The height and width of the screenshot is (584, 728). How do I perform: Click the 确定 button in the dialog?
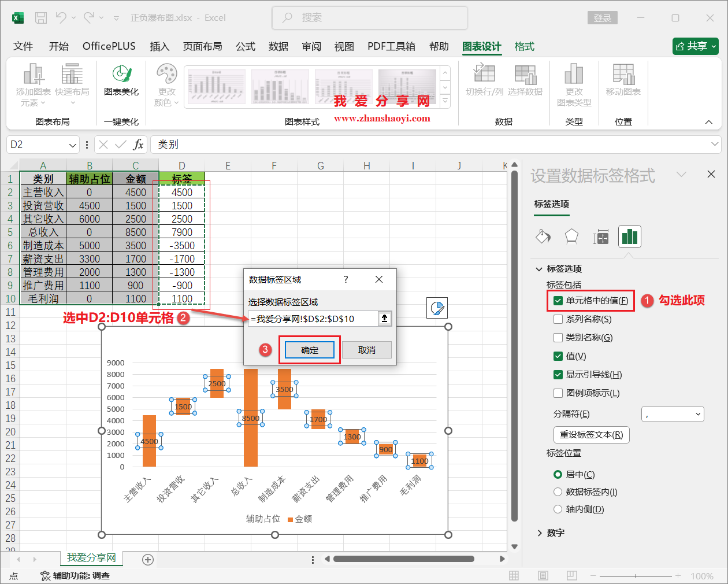click(x=309, y=350)
